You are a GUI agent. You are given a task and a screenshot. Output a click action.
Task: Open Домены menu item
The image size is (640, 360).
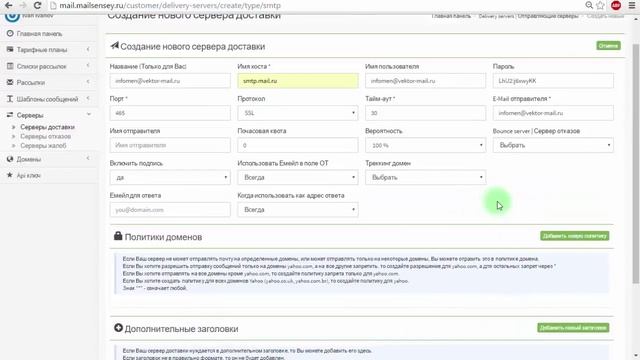[29, 159]
